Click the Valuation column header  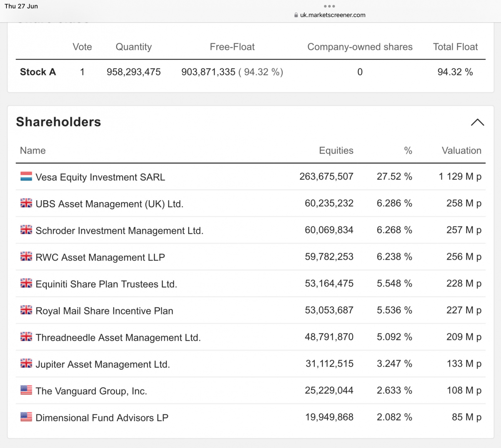point(461,151)
